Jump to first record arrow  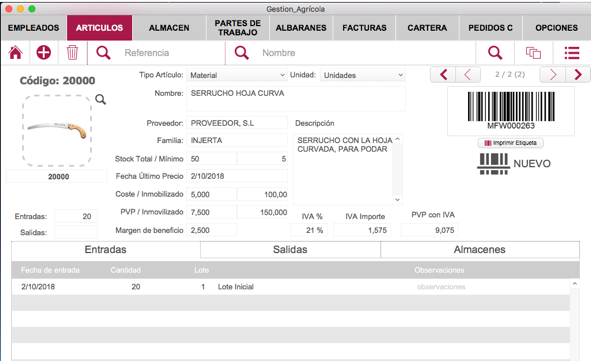443,75
